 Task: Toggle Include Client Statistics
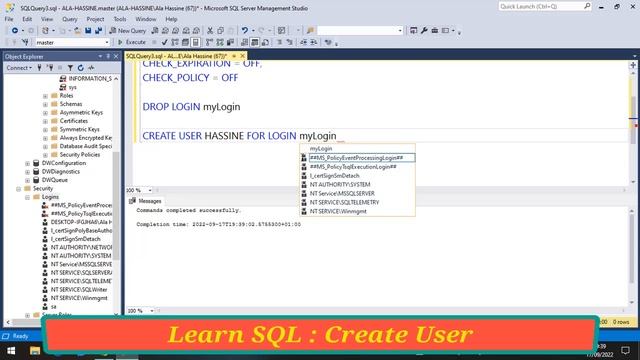coord(230,42)
